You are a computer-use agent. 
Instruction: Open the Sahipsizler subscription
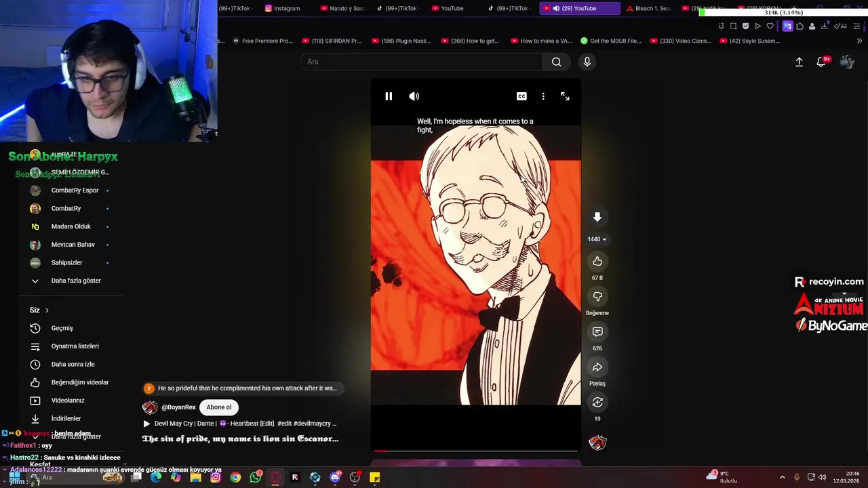[66, 262]
